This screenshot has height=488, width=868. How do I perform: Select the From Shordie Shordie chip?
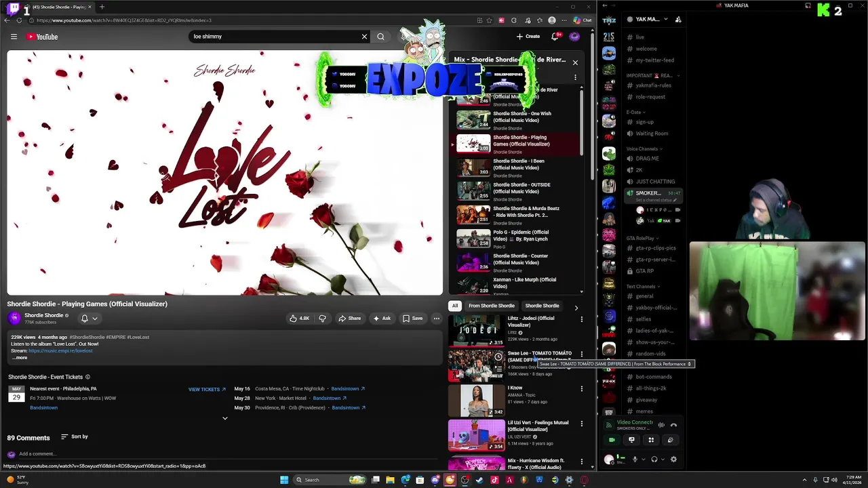point(492,306)
